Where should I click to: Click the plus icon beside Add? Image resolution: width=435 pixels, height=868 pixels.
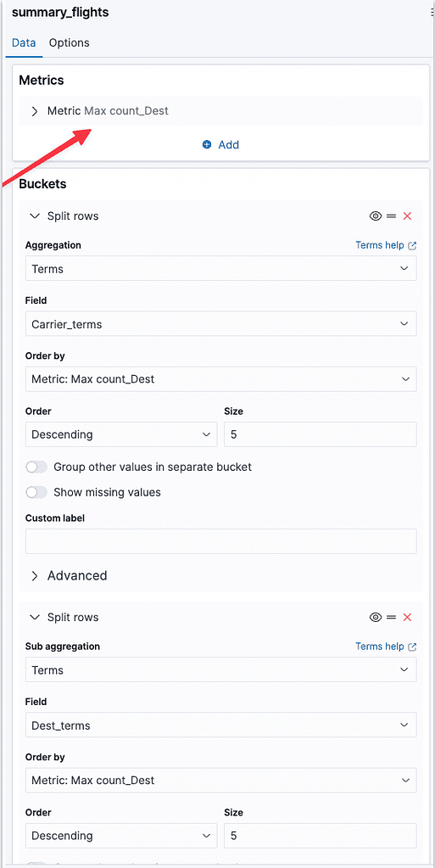(207, 144)
